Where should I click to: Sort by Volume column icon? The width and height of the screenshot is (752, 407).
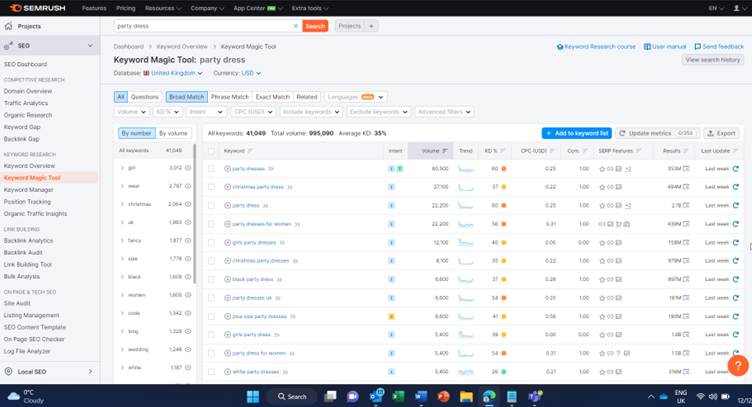tap(445, 151)
